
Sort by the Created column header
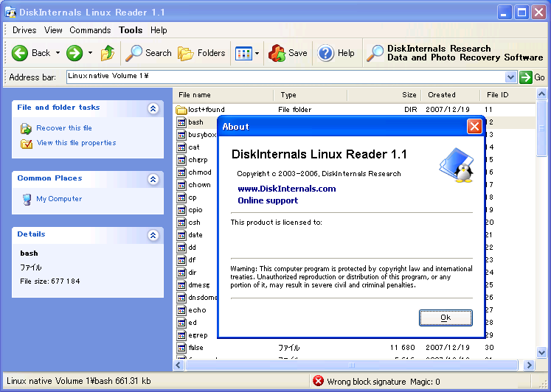point(451,95)
